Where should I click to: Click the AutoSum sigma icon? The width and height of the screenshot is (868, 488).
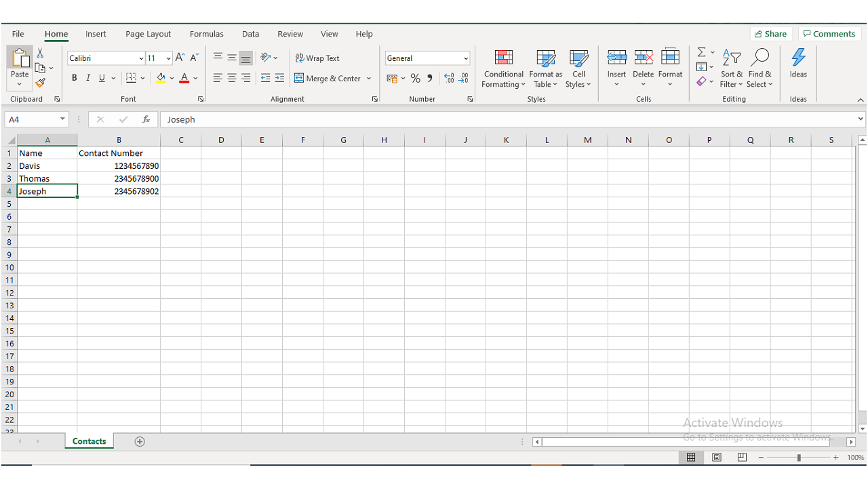[x=702, y=52]
